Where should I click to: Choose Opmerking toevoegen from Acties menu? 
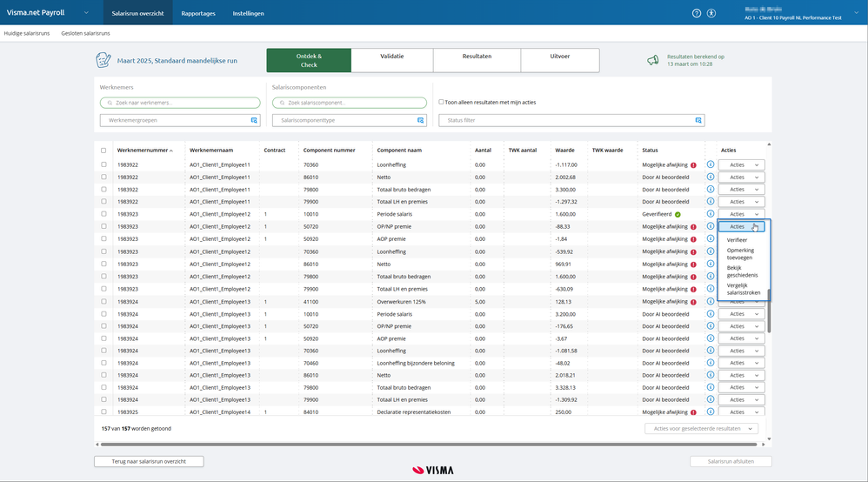tap(740, 254)
